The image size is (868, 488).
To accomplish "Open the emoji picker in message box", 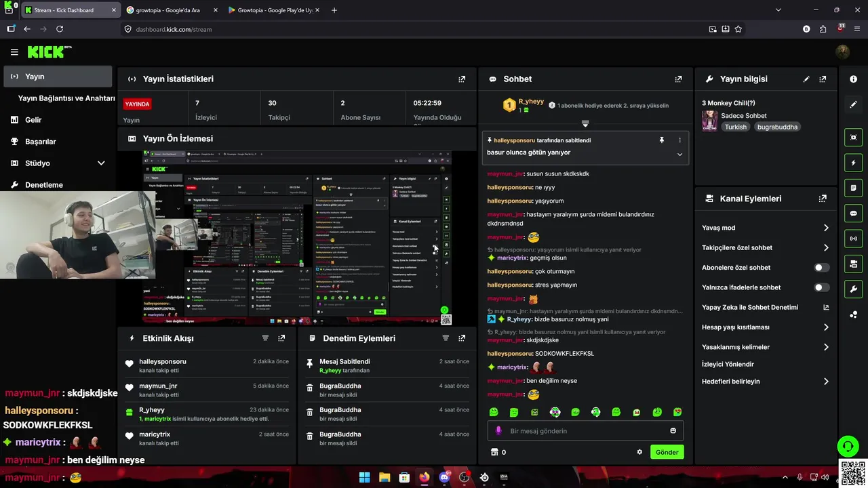I will (x=673, y=431).
